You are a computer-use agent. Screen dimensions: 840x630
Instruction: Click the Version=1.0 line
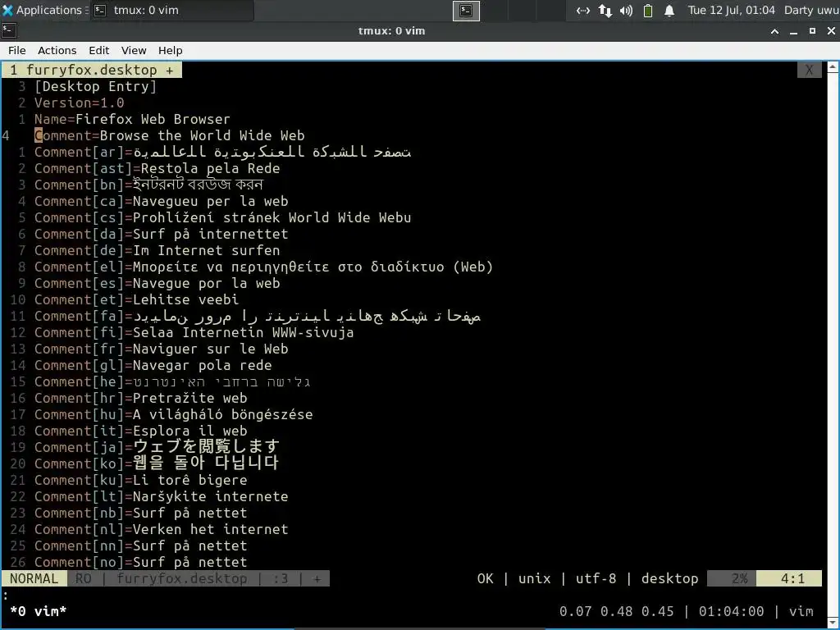pos(80,103)
